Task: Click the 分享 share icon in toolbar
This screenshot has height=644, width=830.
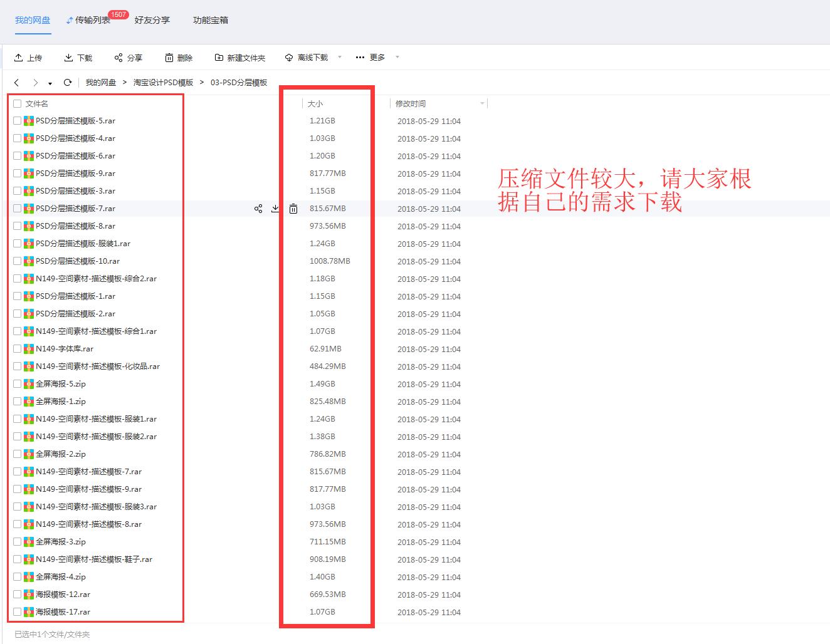Action: 118,57
